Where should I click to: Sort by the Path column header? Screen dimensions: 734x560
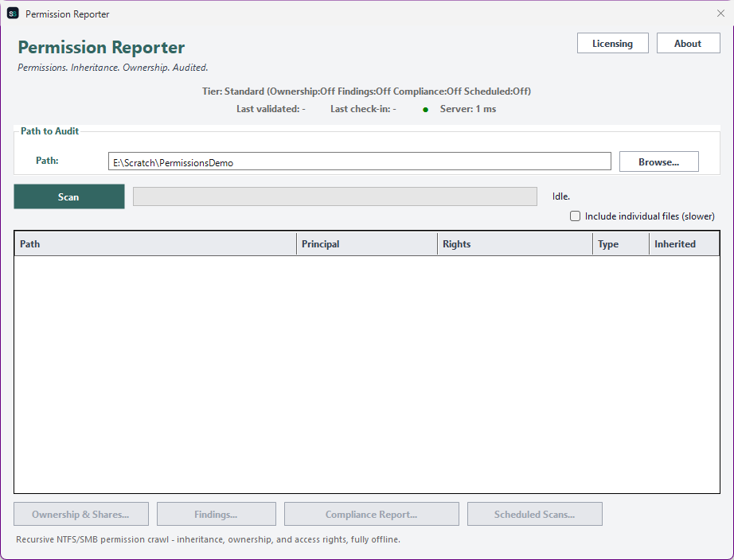(x=156, y=243)
